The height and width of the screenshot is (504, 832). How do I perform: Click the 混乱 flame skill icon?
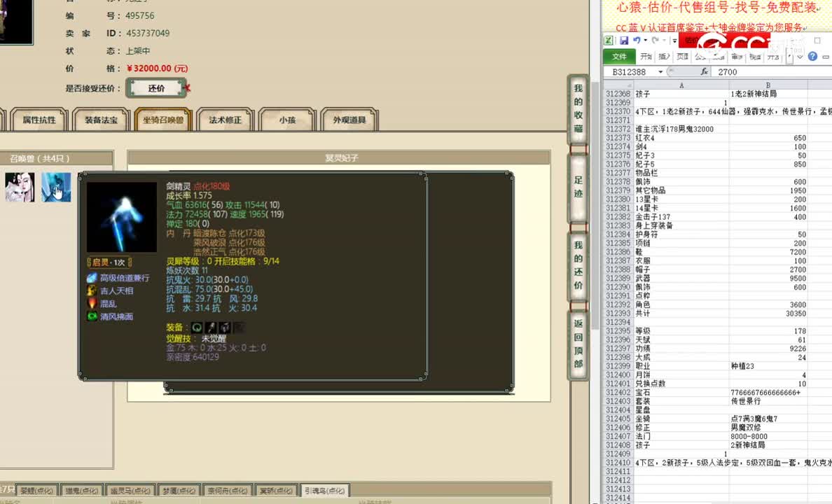(x=91, y=303)
